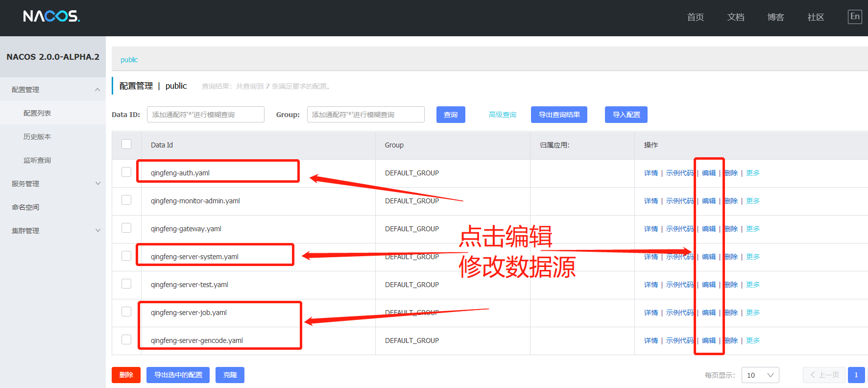Screen dimensions: 868x388
Task: Open 更多 menu for qingfeng-server-system.yaml
Action: coord(753,257)
